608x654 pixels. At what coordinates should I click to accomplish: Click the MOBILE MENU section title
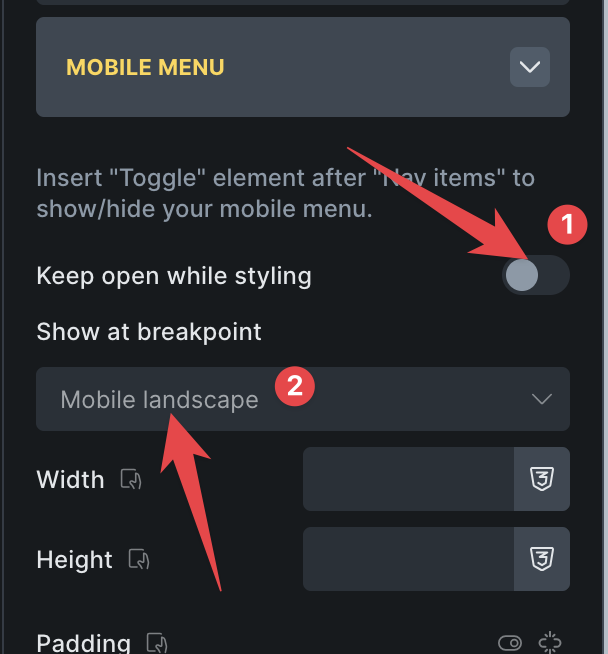145,67
